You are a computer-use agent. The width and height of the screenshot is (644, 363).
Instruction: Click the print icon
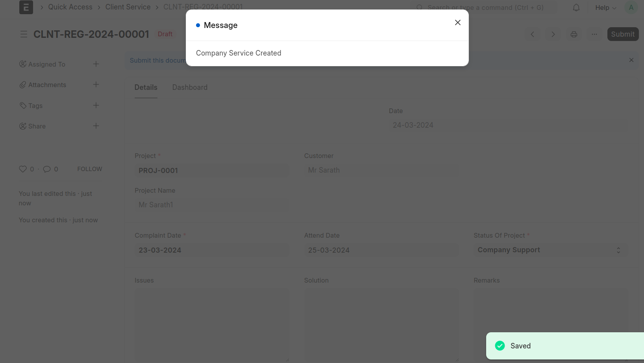pos(574,34)
